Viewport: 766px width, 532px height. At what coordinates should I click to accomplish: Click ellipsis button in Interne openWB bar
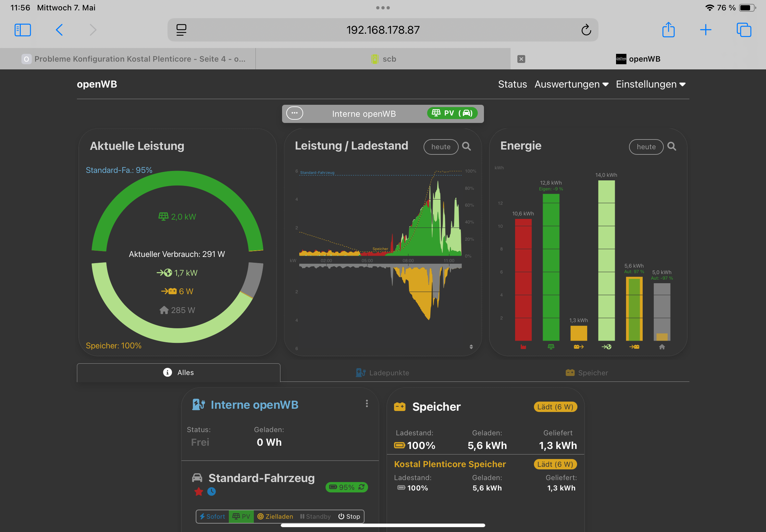[x=295, y=113]
